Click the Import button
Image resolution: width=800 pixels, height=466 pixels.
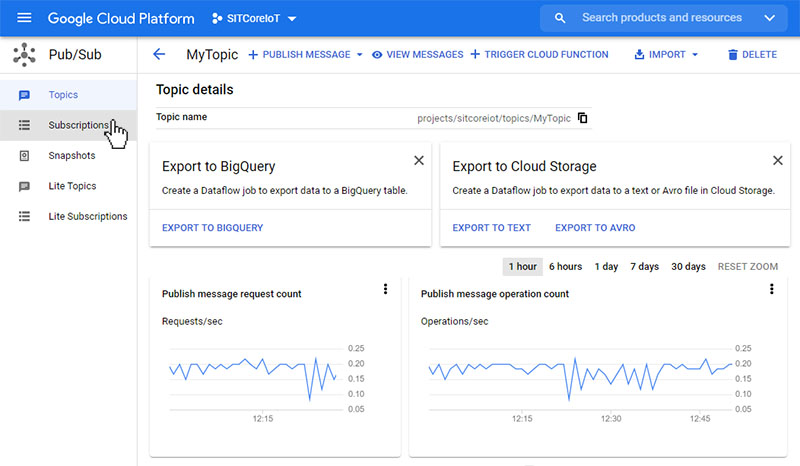pyautogui.click(x=660, y=55)
